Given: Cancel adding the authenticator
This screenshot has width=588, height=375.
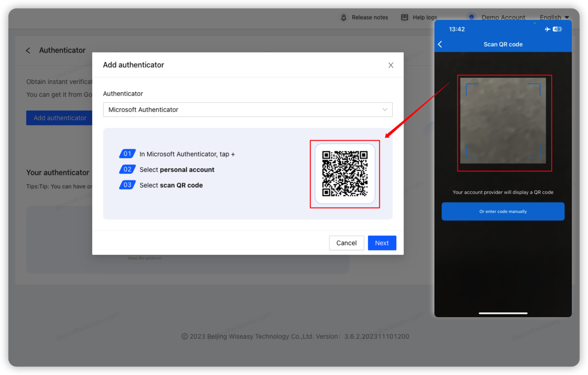Looking at the screenshot, I should (x=346, y=243).
